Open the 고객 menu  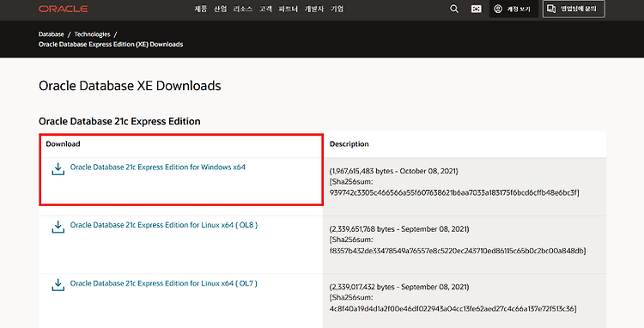265,9
